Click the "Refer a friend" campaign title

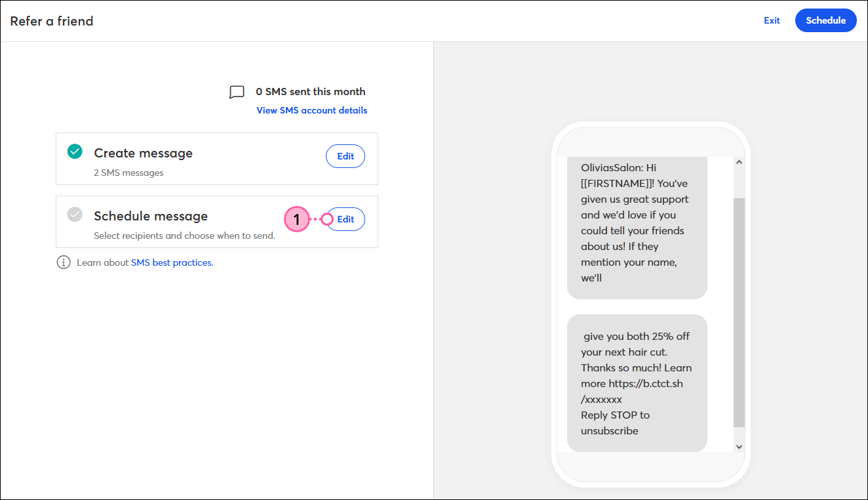coord(52,21)
